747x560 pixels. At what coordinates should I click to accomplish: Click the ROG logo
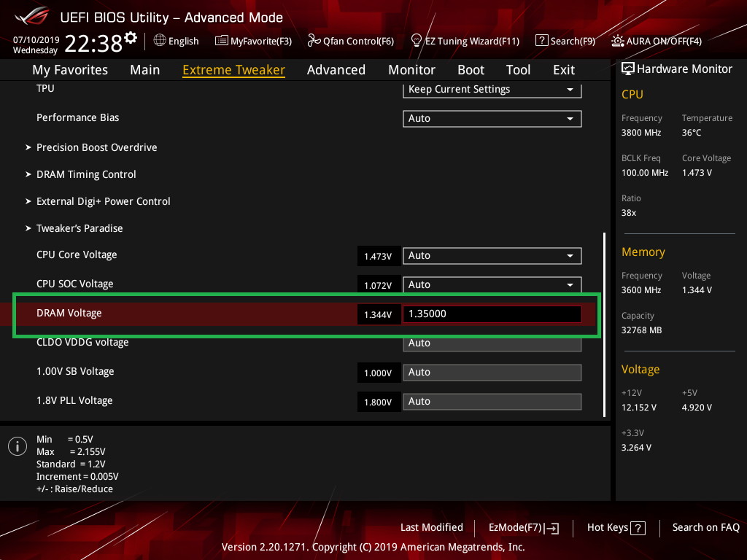tap(32, 16)
